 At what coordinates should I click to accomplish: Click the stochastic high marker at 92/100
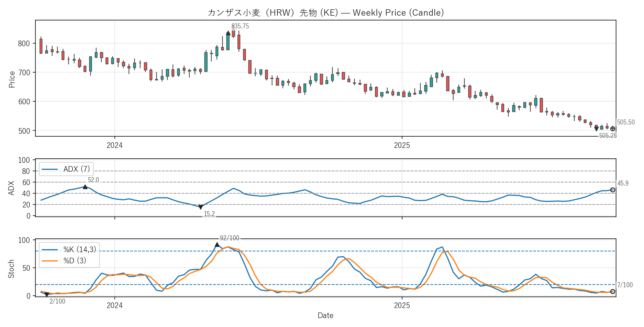click(x=217, y=245)
